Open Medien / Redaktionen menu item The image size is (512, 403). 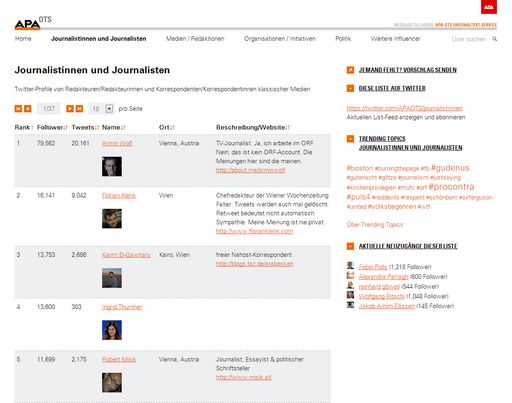tap(195, 39)
